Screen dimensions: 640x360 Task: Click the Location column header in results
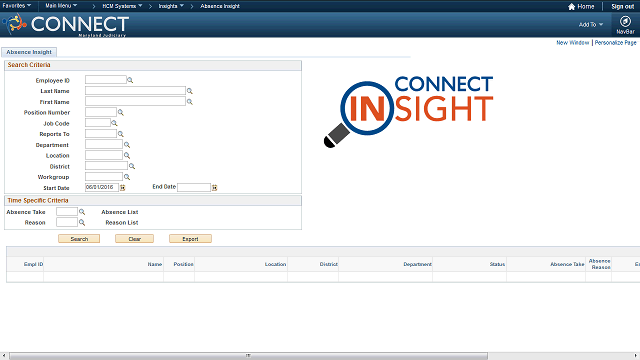(x=275, y=264)
